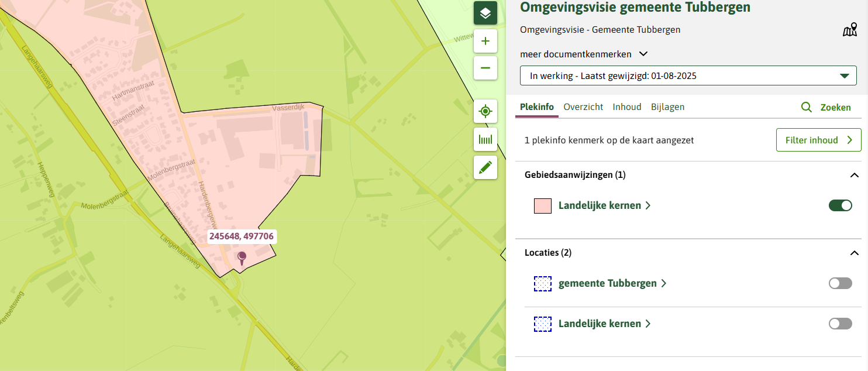This screenshot has height=371, width=868.
Task: Open the gemeente Tubbergen location link
Action: tap(612, 283)
